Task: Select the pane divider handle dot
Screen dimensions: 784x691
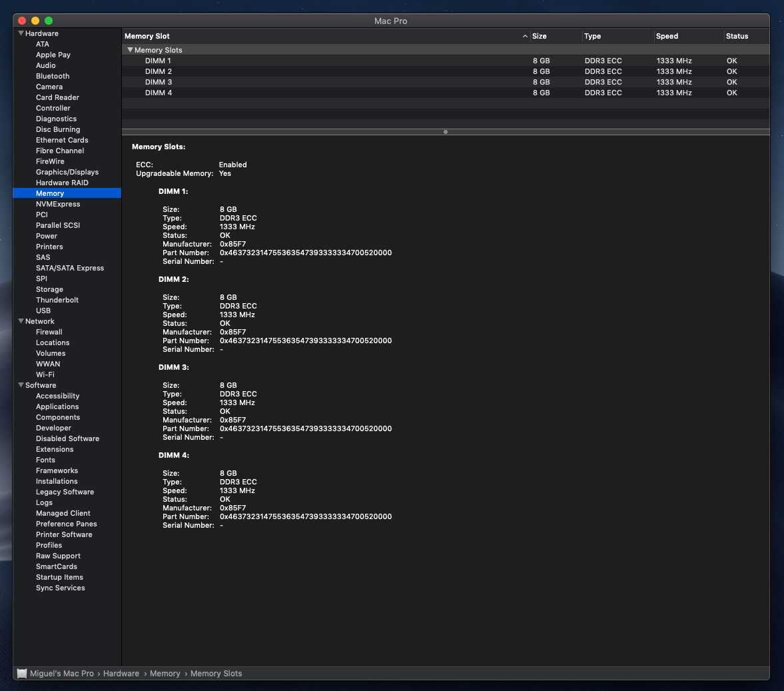Action: 446,132
